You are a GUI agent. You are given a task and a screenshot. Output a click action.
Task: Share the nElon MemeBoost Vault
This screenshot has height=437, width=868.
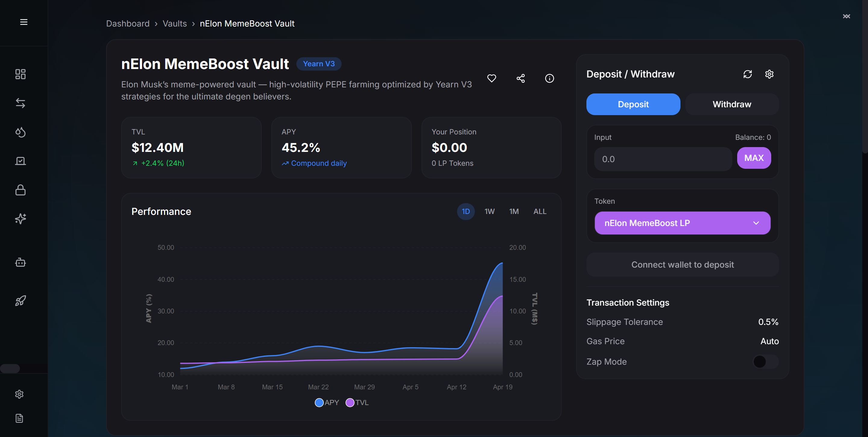(521, 78)
